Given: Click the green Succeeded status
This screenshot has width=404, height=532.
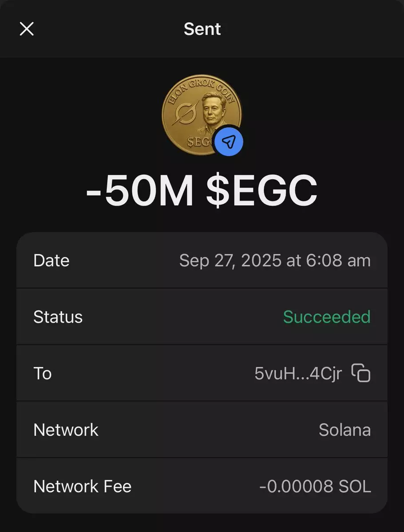Looking at the screenshot, I should point(326,317).
